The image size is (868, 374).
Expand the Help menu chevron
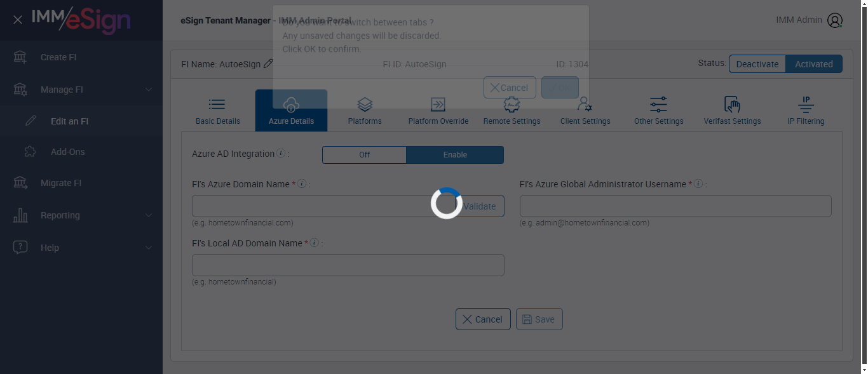click(149, 248)
